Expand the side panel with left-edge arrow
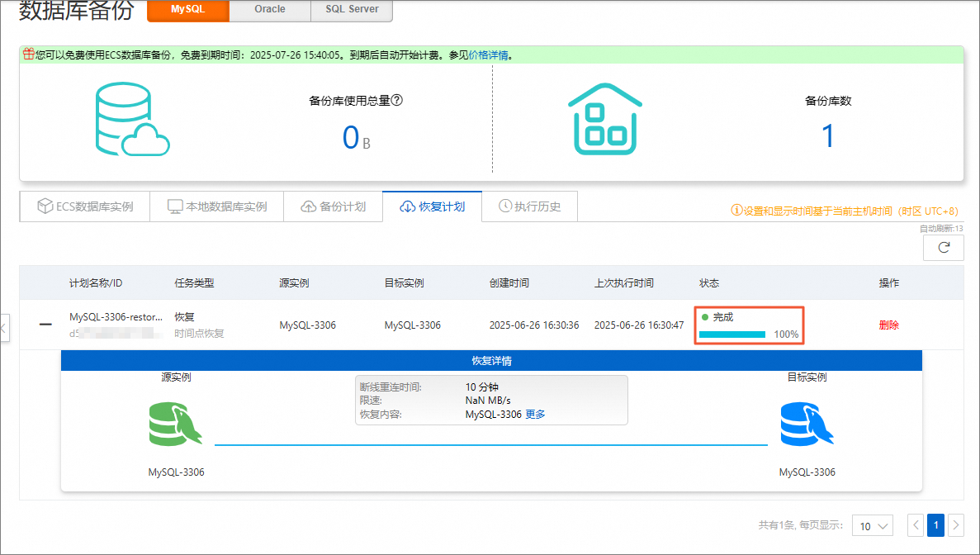980x555 pixels. coord(4,328)
